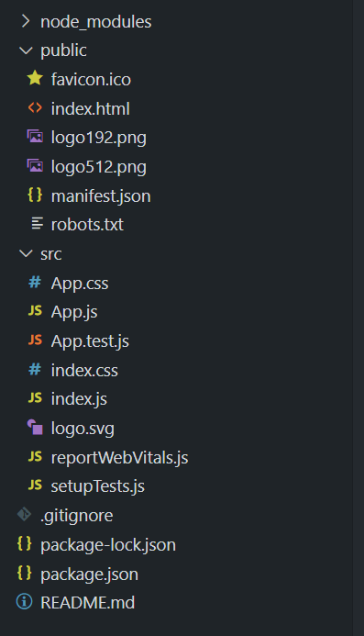This screenshot has height=636, width=364.
Task: Click the braces icon of manifest.json
Action: [35, 195]
